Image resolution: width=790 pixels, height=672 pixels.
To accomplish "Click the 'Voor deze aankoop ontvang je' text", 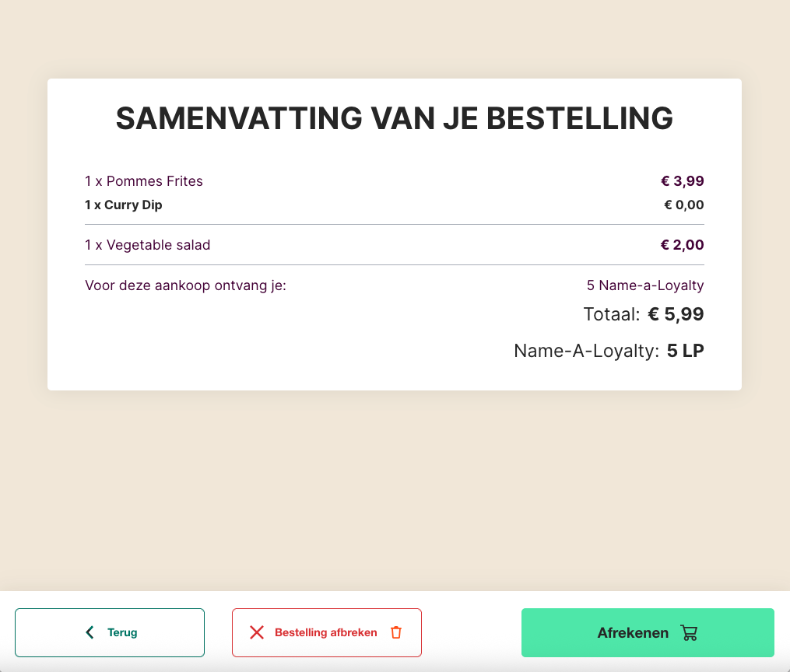I will (185, 285).
